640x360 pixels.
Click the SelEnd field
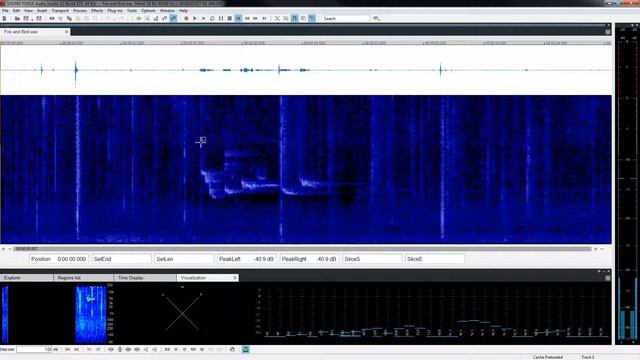click(121, 259)
